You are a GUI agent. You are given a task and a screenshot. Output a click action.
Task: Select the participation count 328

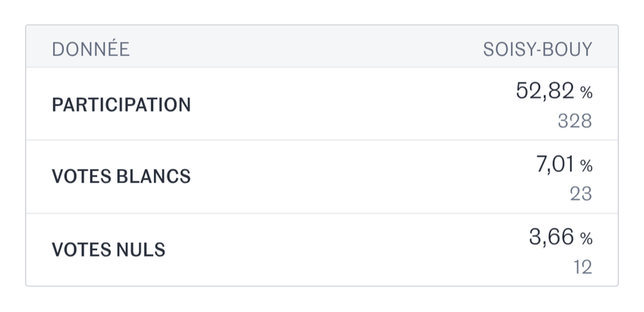pos(575,121)
